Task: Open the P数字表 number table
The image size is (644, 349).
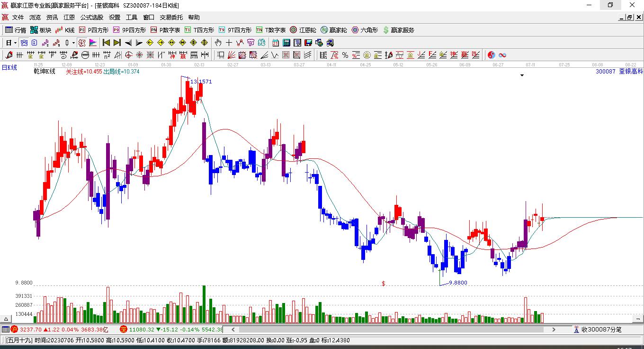Action: click(165, 30)
